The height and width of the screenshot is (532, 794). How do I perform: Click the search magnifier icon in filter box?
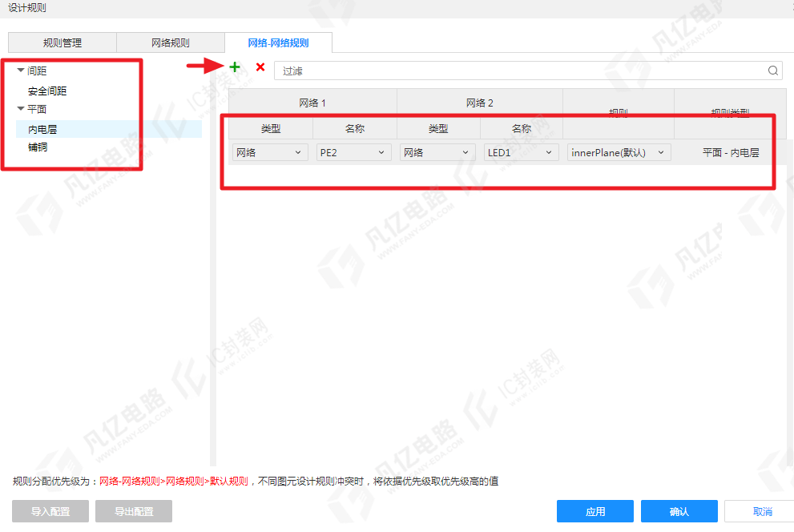772,71
